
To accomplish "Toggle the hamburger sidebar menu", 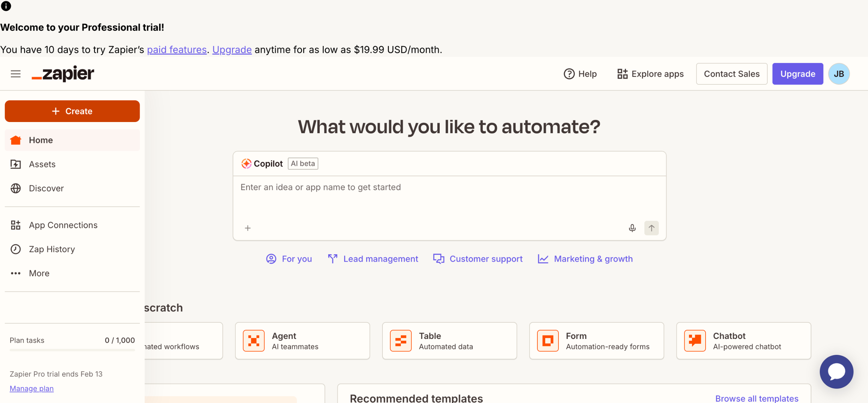I will tap(16, 74).
